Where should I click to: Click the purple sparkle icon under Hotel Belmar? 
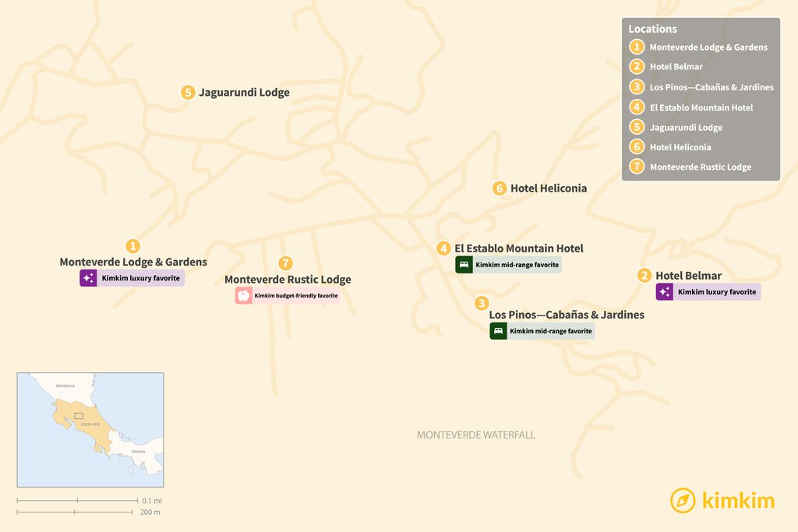pos(665,292)
